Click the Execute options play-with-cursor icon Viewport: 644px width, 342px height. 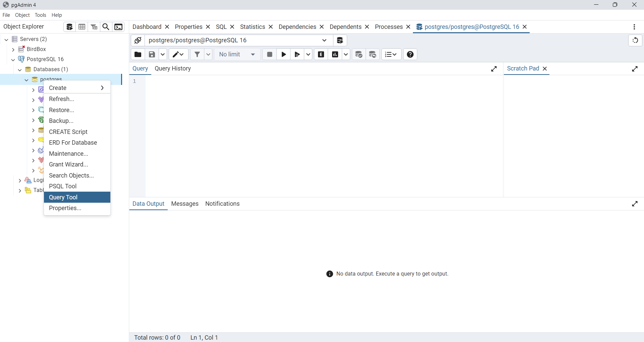[x=297, y=54]
